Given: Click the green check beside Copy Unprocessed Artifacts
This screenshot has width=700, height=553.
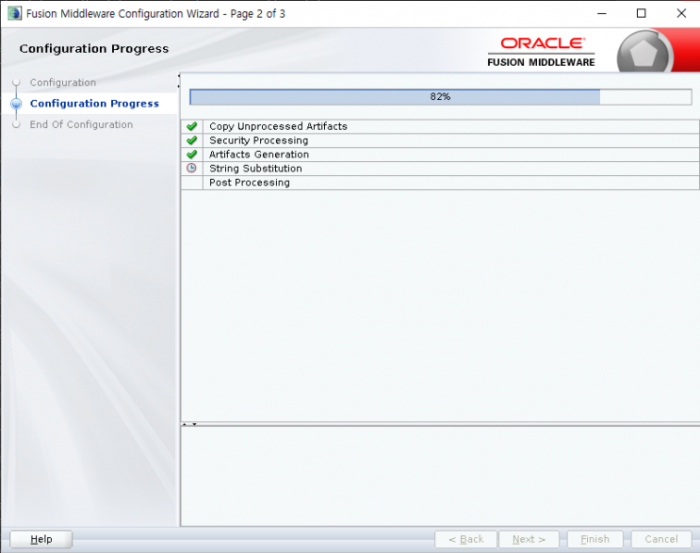Looking at the screenshot, I should [x=192, y=126].
